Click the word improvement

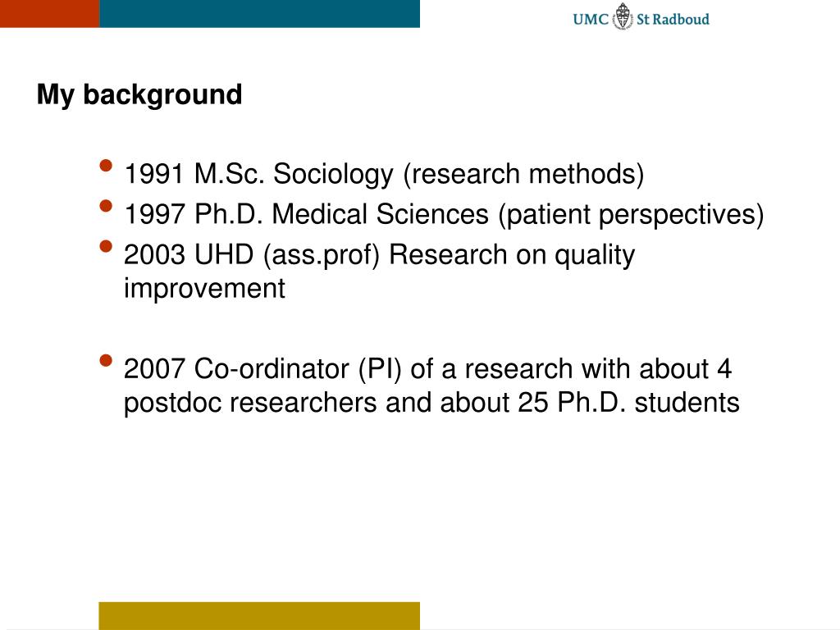click(204, 290)
